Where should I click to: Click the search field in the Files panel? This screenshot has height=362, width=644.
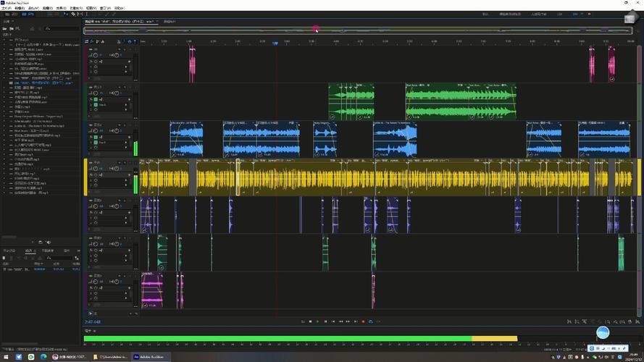click(62, 29)
